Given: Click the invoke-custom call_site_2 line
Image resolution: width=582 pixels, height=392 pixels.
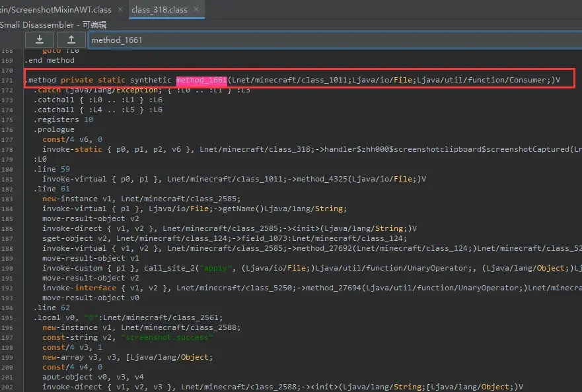Looking at the screenshot, I should (x=312, y=268).
